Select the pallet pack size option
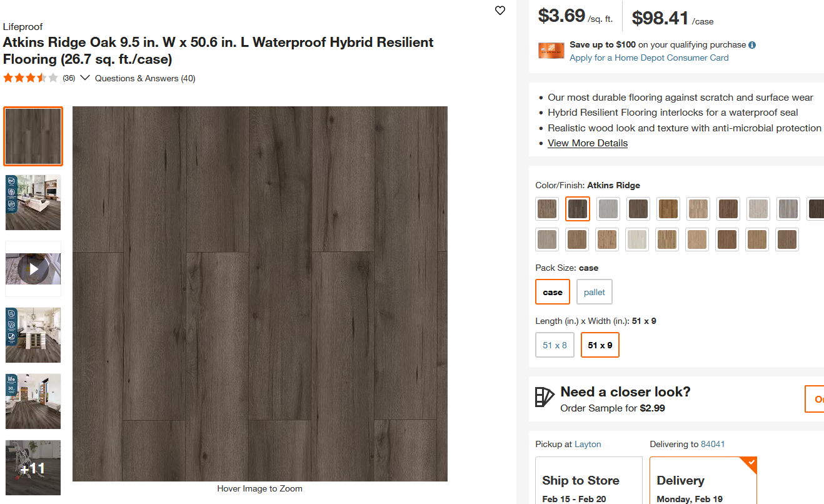The height and width of the screenshot is (504, 824). point(595,292)
